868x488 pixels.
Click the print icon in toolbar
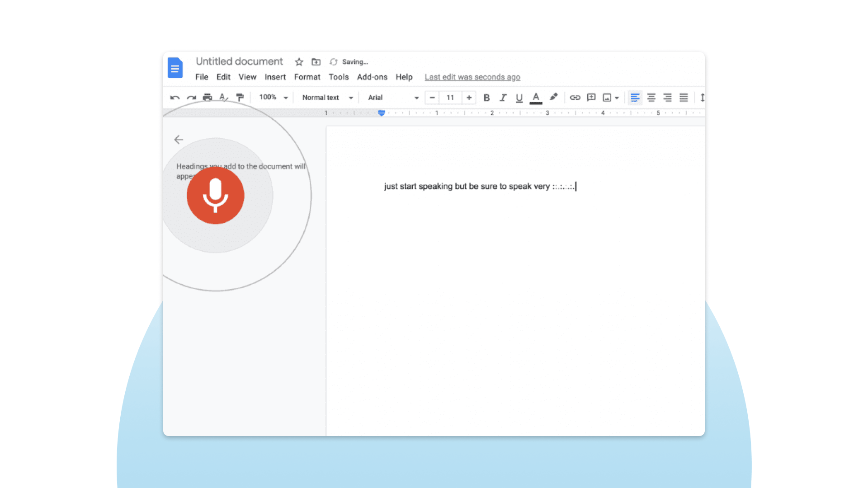208,98
